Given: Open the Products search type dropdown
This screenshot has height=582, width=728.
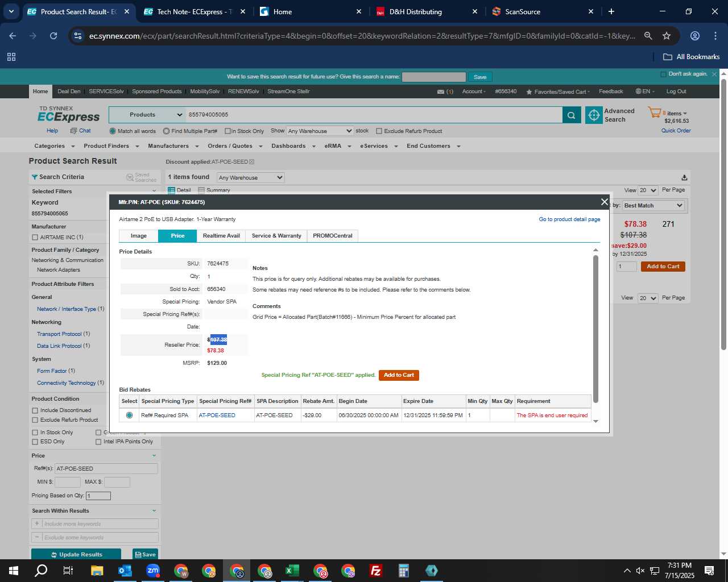Looking at the screenshot, I should click(x=147, y=115).
